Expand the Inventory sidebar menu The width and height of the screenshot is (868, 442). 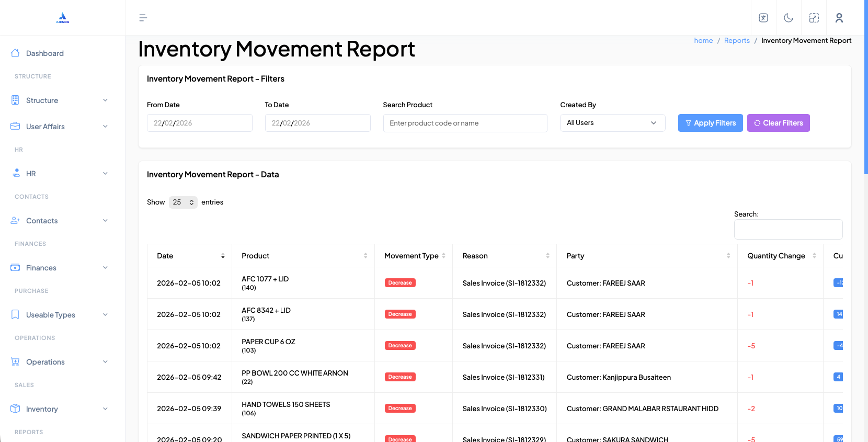(60, 409)
